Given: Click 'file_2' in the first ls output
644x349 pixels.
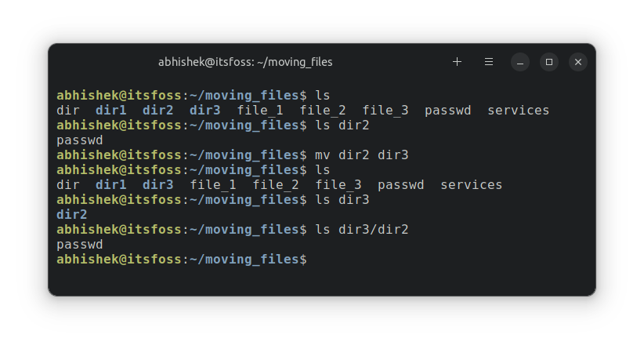Looking at the screenshot, I should tap(323, 110).
